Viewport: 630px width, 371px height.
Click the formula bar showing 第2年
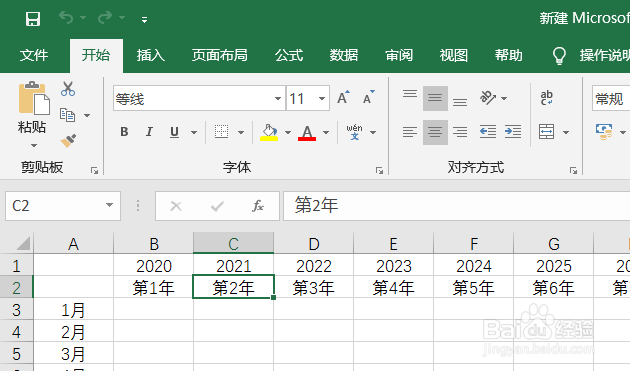tap(456, 206)
